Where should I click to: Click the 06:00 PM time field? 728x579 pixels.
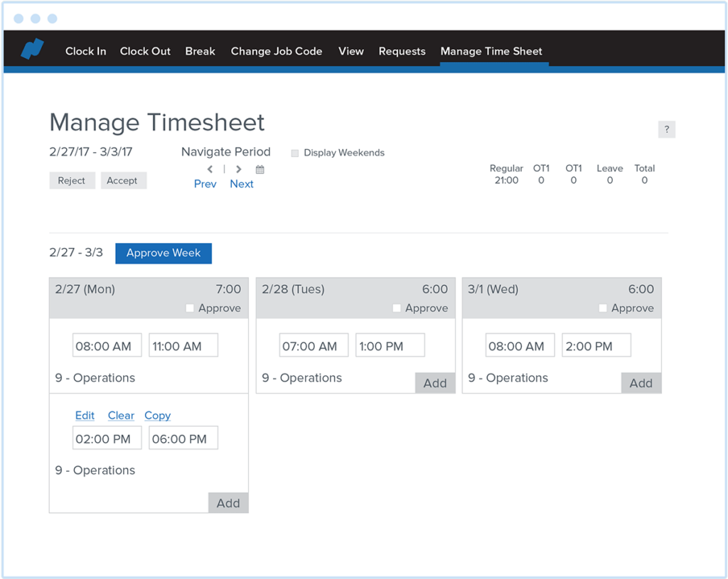(183, 438)
